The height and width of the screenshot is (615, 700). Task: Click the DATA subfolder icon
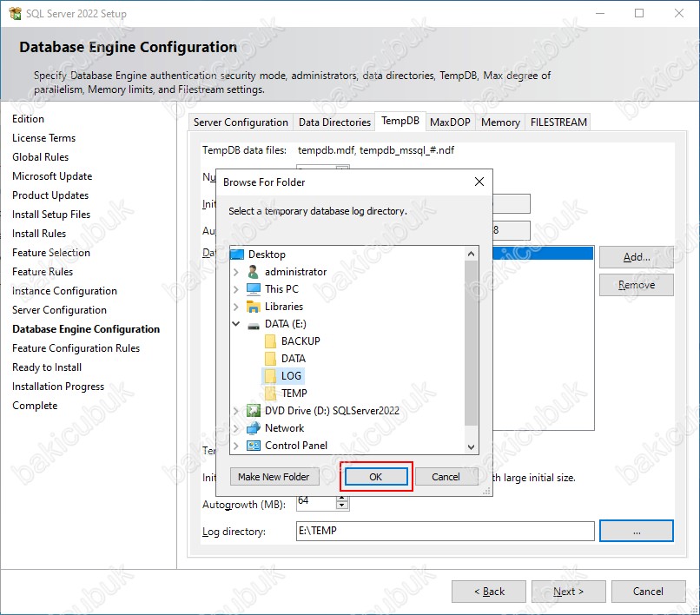tap(270, 359)
